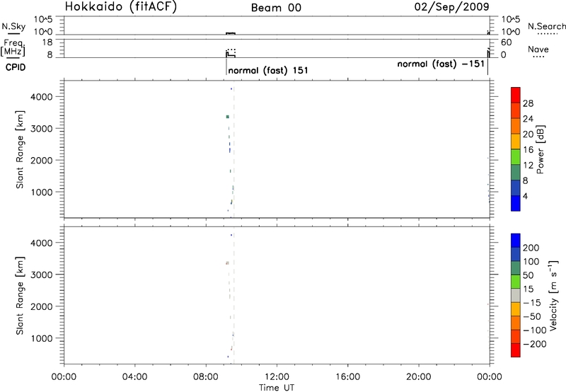Click the '20:00' time axis label
566x392 pixels.
click(x=419, y=377)
